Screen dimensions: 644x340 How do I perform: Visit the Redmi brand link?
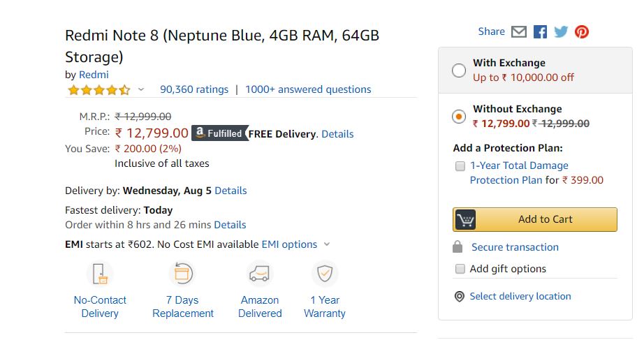coord(94,75)
